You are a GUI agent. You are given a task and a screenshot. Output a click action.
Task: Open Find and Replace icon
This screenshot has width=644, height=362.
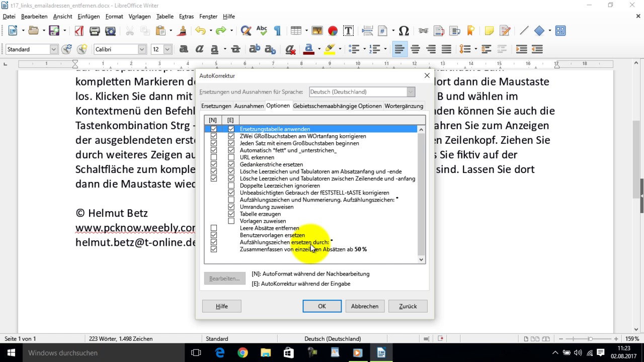pos(246,31)
